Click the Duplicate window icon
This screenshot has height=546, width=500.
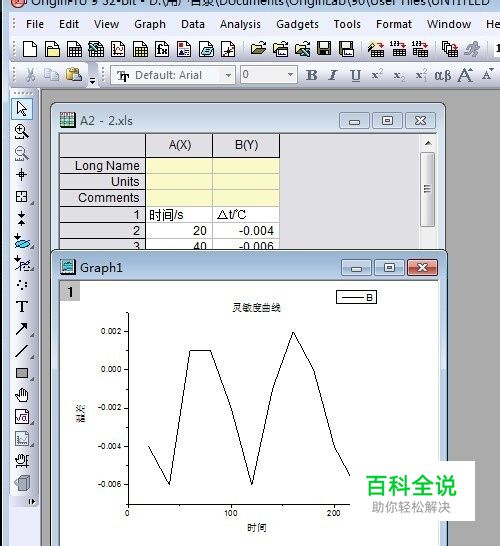450,49
